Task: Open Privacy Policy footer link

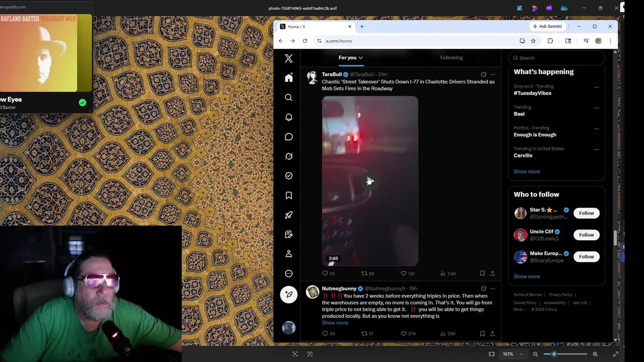Action: pos(560,295)
